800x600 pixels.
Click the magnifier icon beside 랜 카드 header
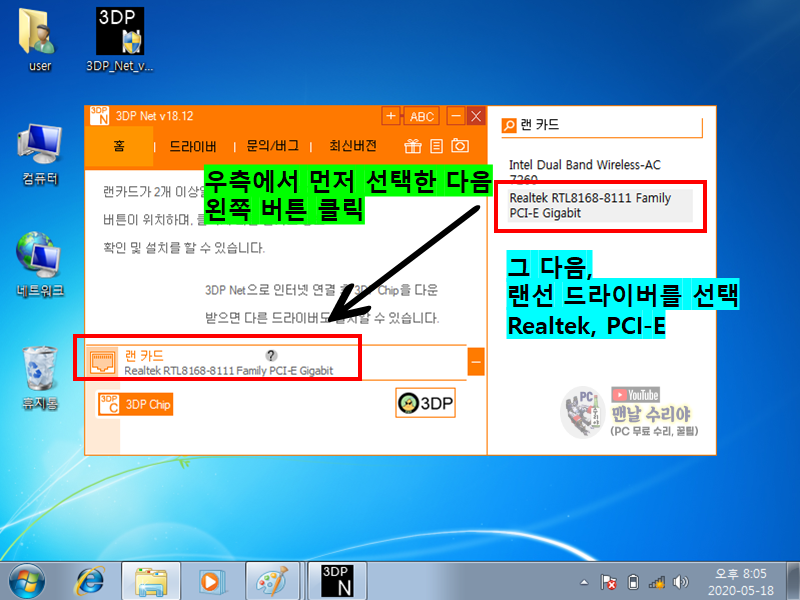(x=509, y=126)
